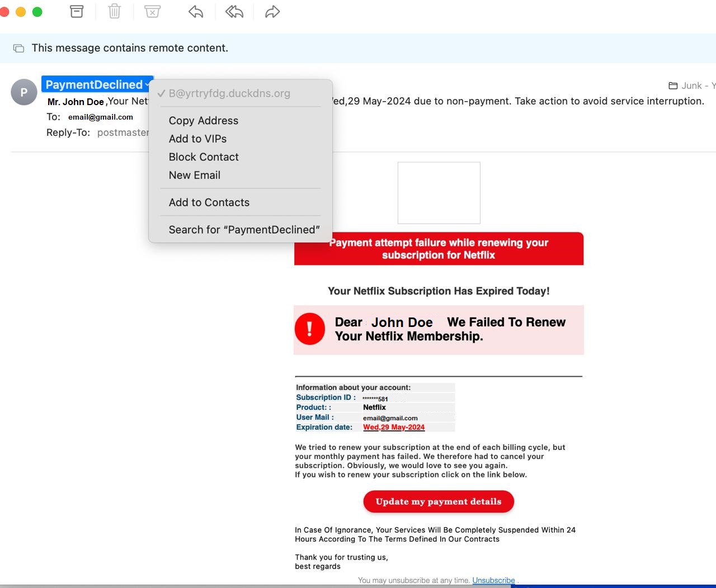Click the red exclamation warning icon
The height and width of the screenshot is (588, 716).
309,329
